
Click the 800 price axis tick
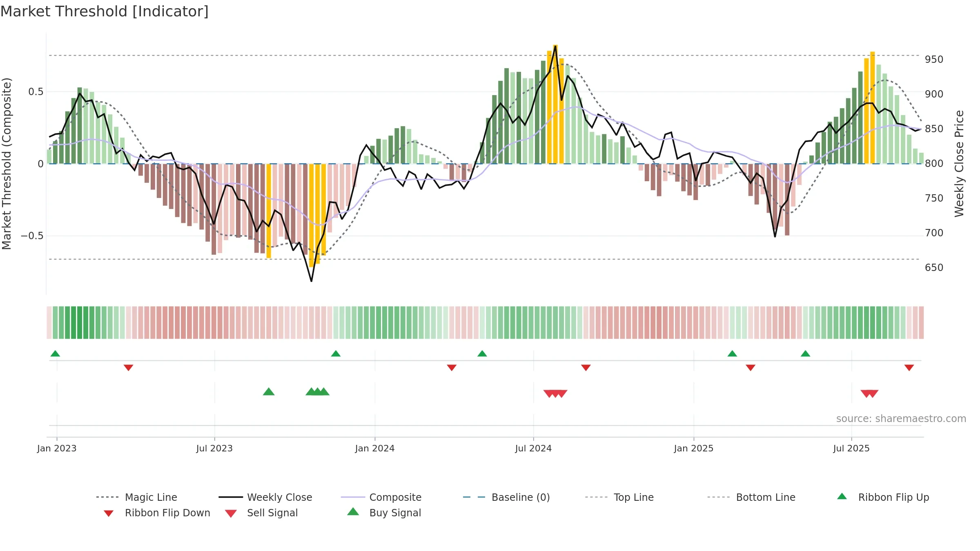(934, 164)
